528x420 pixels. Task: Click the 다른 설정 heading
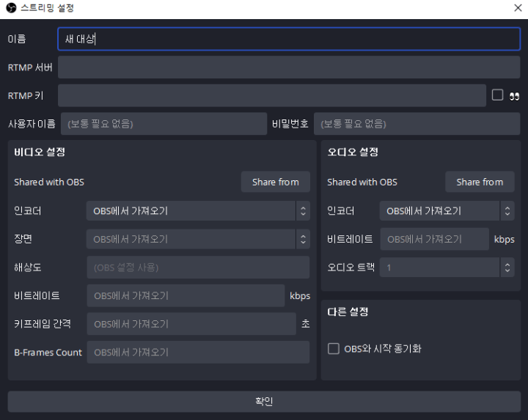[x=348, y=312]
